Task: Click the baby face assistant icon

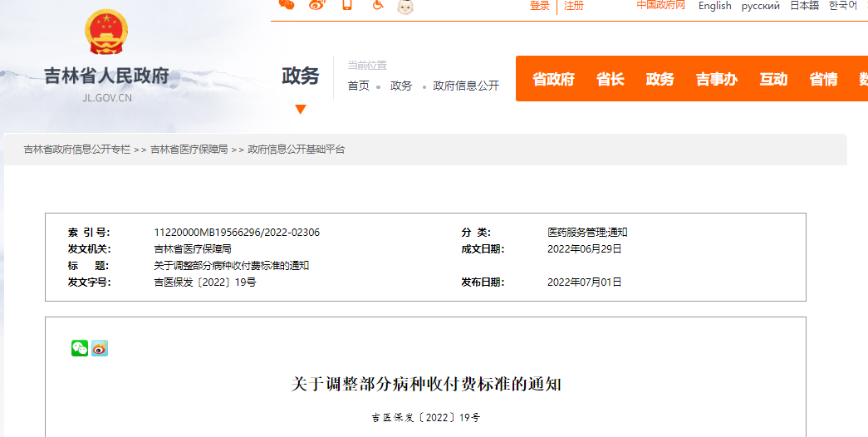Action: click(405, 7)
